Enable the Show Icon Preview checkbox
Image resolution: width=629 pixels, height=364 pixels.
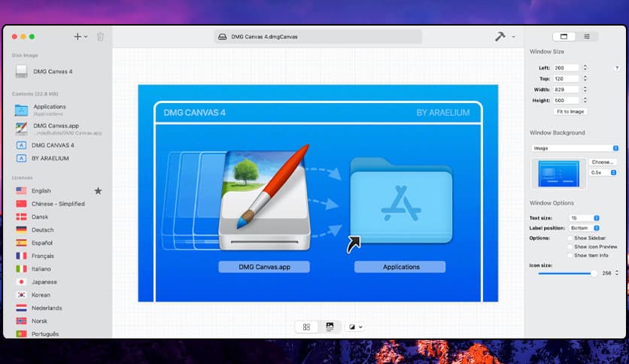(570, 247)
